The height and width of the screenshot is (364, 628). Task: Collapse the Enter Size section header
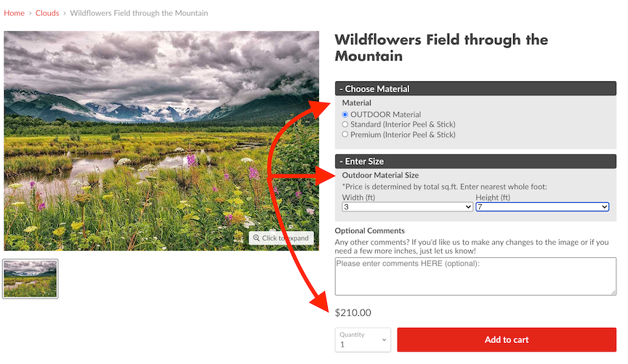point(475,161)
